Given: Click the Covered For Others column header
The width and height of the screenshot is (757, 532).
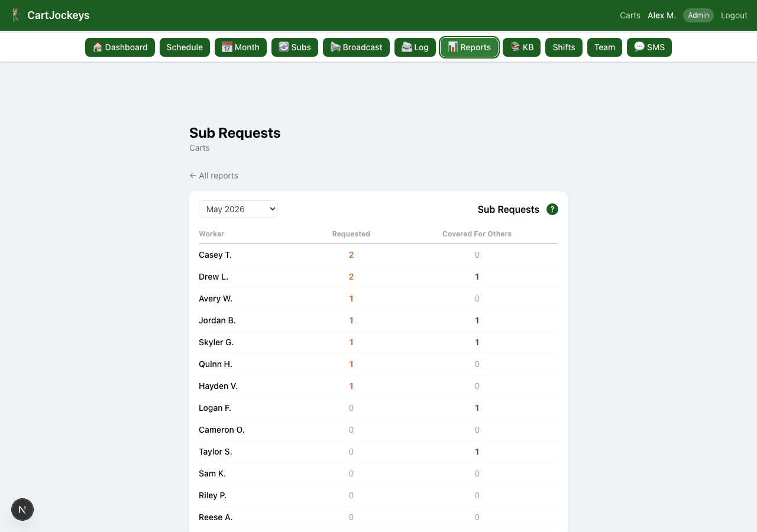Looking at the screenshot, I should click(477, 234).
